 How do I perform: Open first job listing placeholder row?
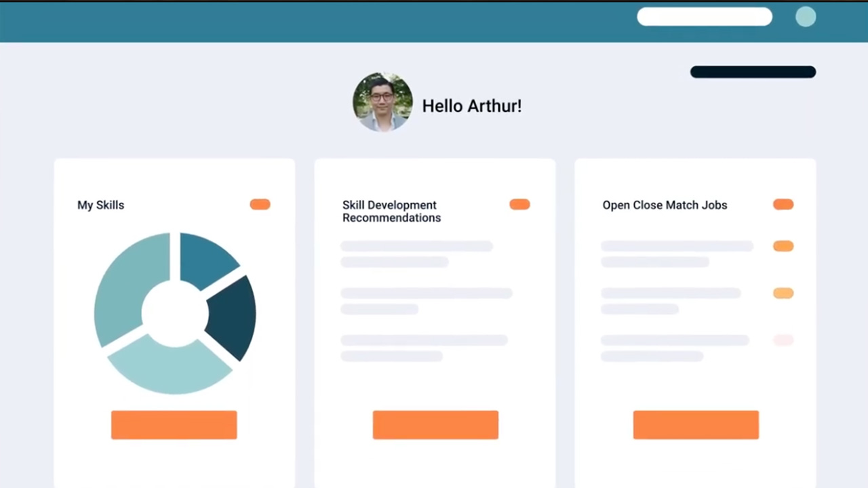[x=677, y=254]
